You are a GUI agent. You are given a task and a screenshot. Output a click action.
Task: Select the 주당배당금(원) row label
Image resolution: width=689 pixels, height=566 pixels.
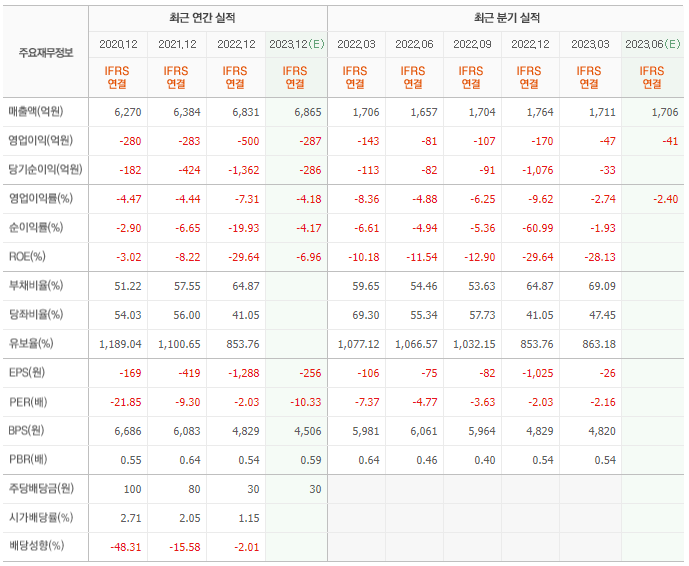(41, 489)
